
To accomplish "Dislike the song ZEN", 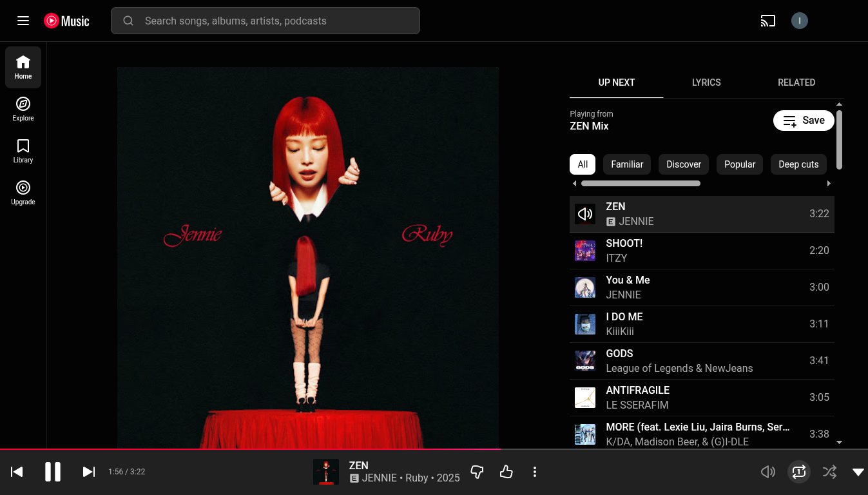I will point(477,472).
